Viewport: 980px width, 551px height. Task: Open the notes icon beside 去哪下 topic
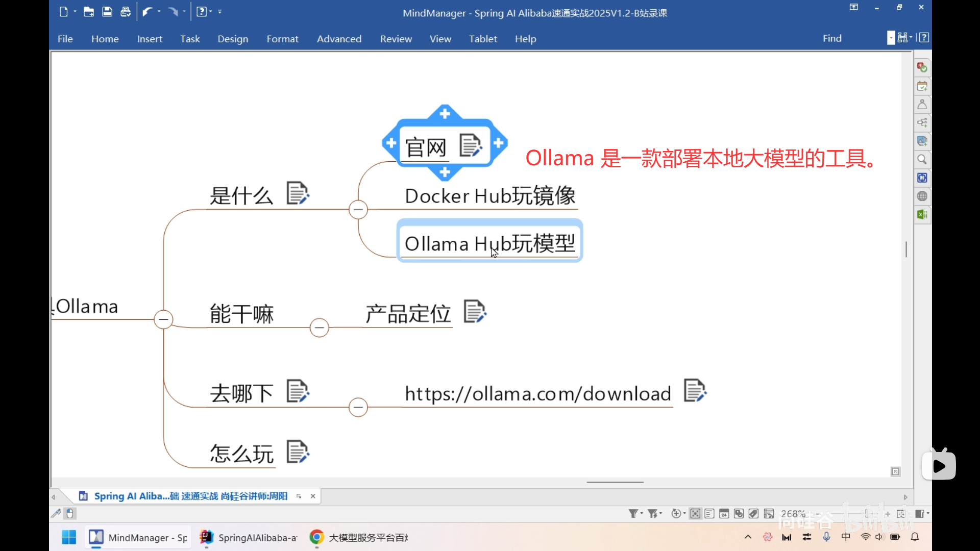(x=298, y=391)
